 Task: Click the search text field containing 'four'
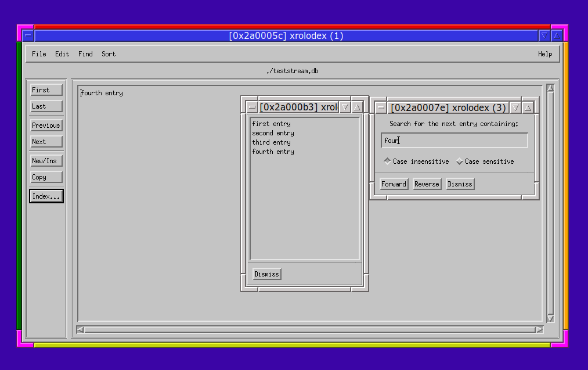point(454,141)
